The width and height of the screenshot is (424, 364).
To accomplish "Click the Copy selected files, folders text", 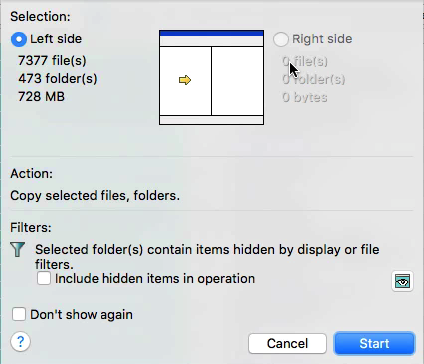I will click(95, 196).
